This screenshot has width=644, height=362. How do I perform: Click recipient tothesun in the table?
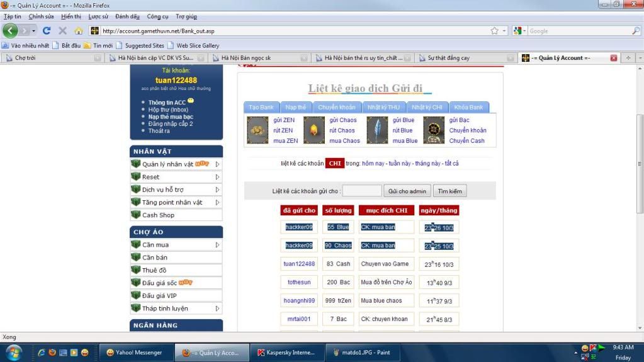(299, 282)
